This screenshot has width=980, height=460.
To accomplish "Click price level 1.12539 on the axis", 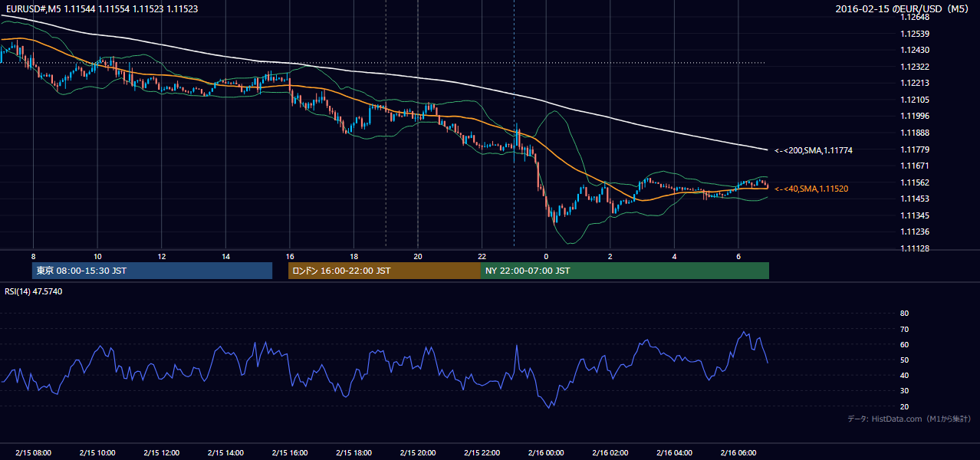I will [916, 34].
